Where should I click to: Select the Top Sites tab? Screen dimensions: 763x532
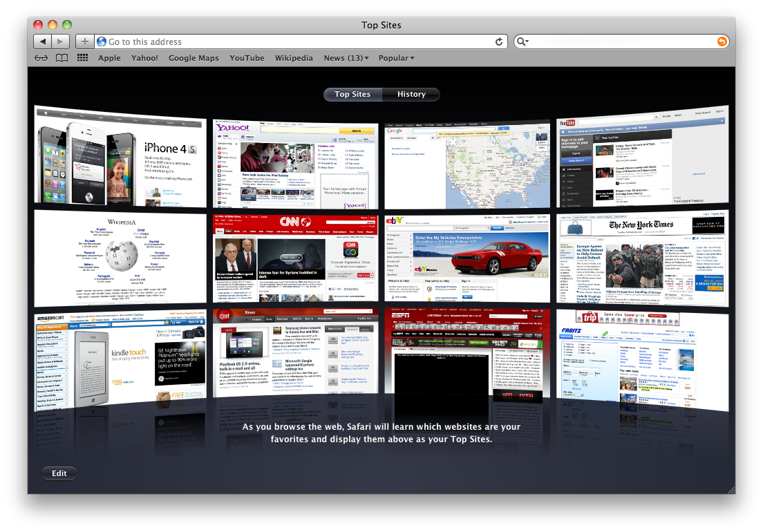click(x=352, y=95)
